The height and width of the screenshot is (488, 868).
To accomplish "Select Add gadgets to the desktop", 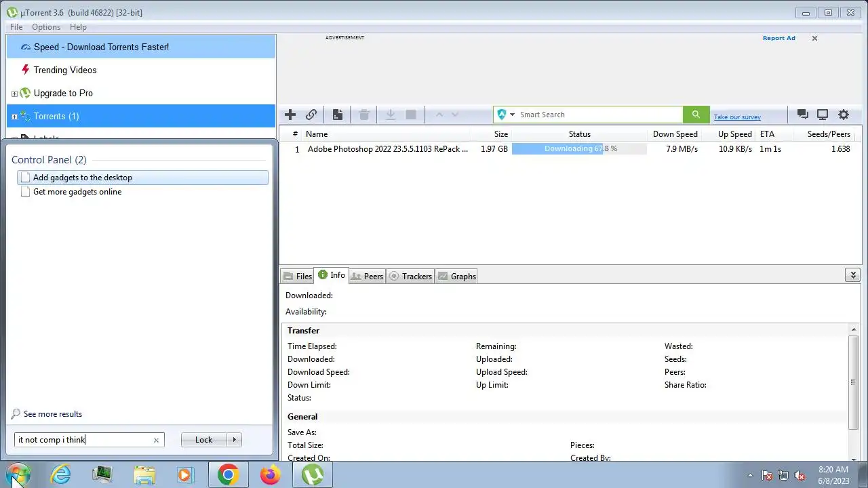I will [x=142, y=178].
